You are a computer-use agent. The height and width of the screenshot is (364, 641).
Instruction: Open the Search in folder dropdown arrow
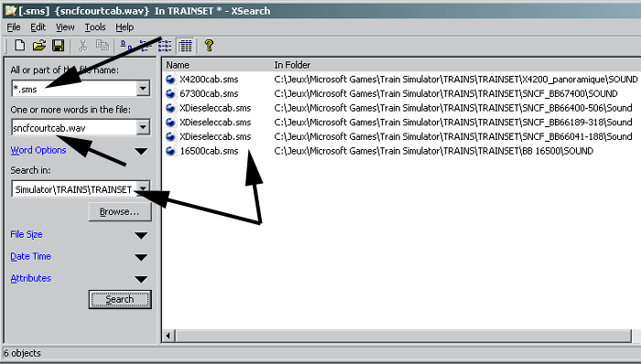click(143, 188)
